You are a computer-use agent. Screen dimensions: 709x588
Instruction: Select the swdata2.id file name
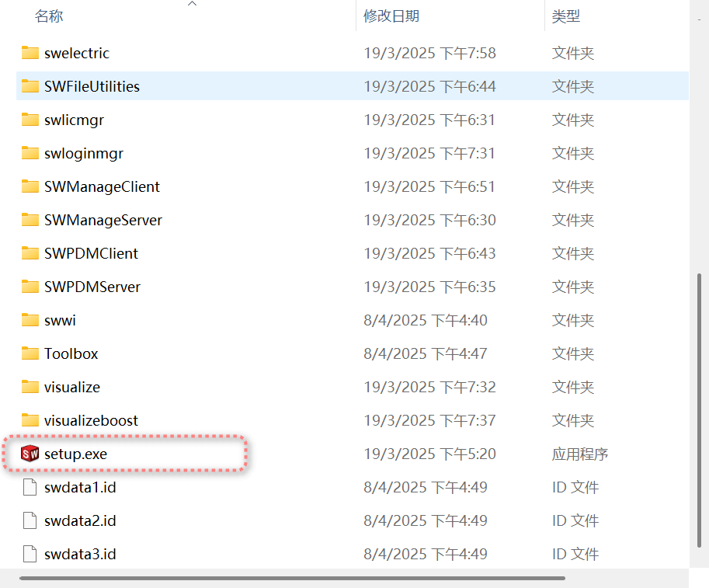[x=80, y=520]
